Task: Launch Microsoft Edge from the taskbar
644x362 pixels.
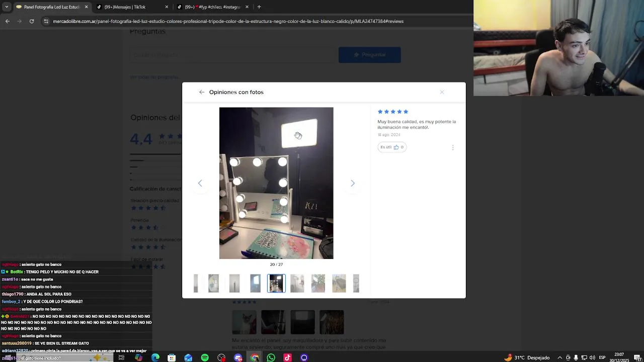Action: [x=155, y=357]
